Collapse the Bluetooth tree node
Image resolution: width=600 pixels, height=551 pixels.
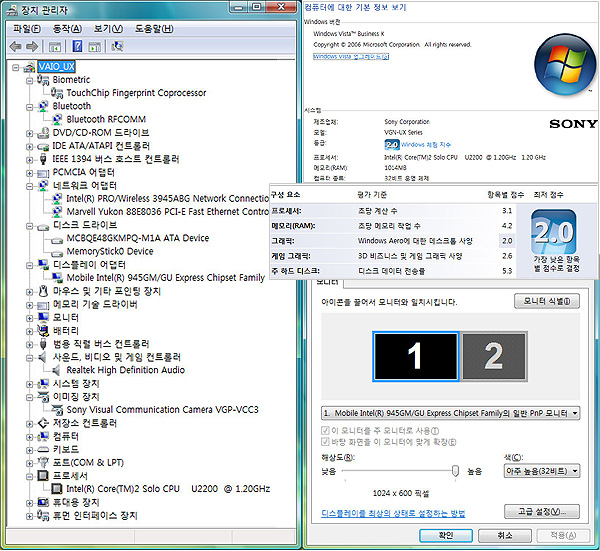[29, 107]
